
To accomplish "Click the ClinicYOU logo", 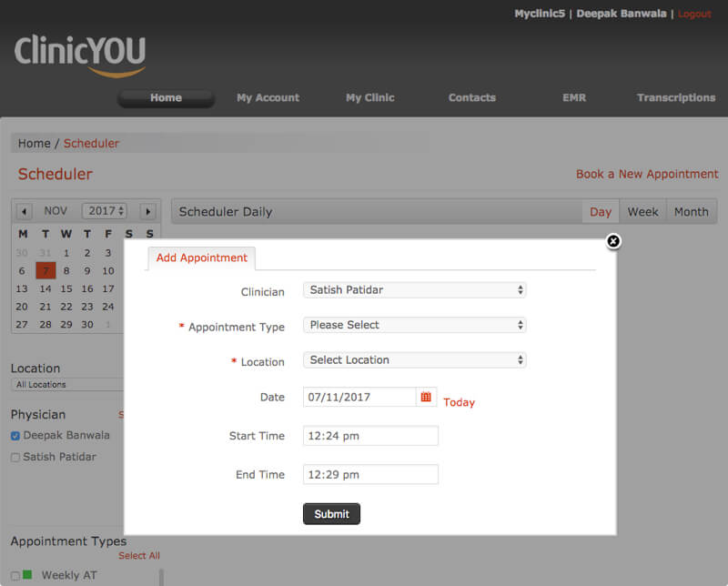I will coord(80,55).
